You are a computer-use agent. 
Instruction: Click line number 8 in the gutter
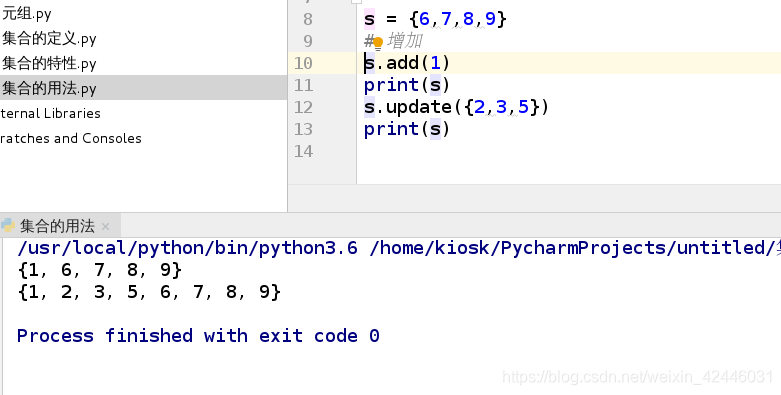tap(308, 19)
